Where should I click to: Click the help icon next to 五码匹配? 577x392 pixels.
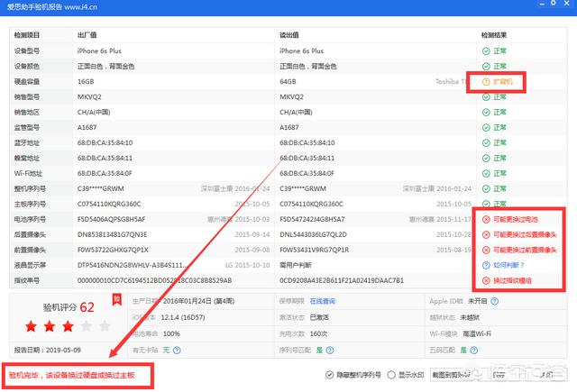pyautogui.click(x=474, y=350)
